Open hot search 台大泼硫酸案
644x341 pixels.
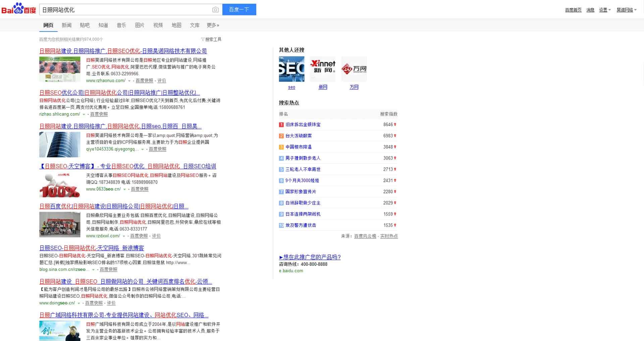pos(299,136)
